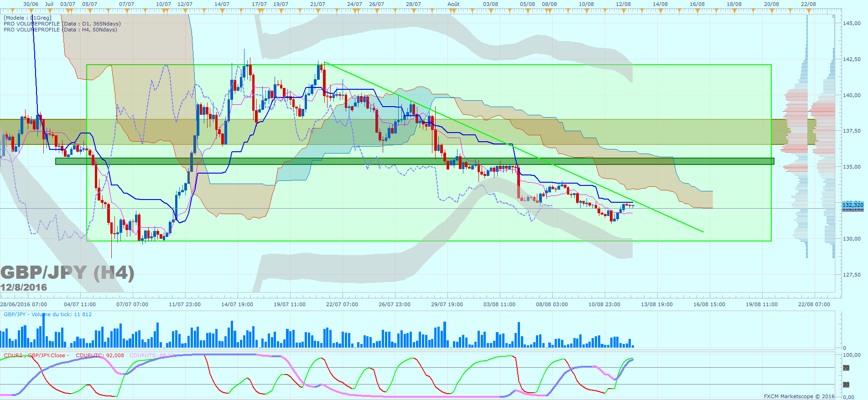Click the 03/08 11:00 time label
The width and height of the screenshot is (868, 400).
pyautogui.click(x=499, y=304)
